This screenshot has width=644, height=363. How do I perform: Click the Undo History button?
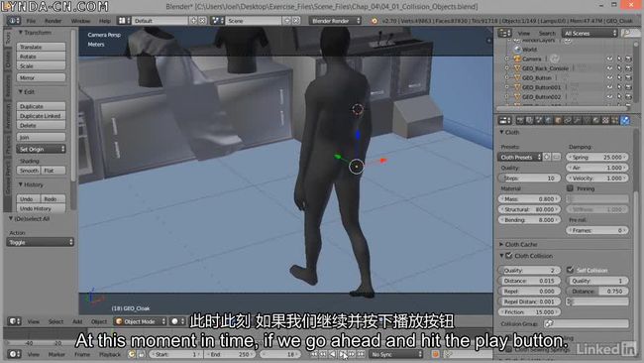pyautogui.click(x=41, y=208)
